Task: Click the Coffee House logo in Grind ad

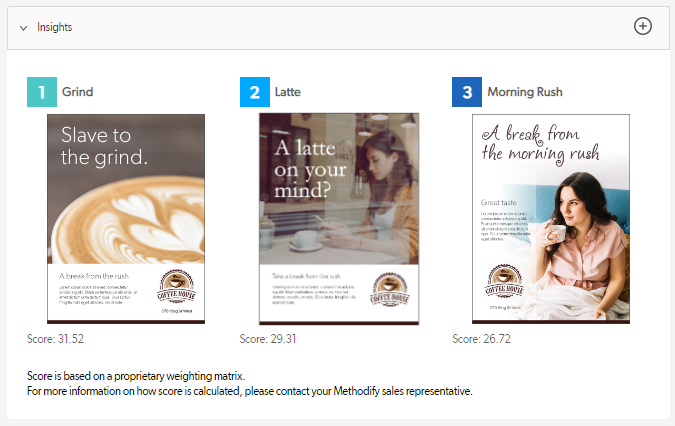Action: pos(175,287)
